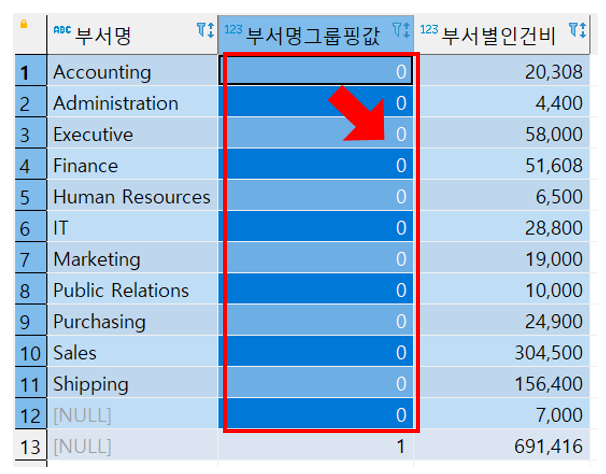Click the Finance cell
The image size is (606, 474).
click(x=133, y=164)
